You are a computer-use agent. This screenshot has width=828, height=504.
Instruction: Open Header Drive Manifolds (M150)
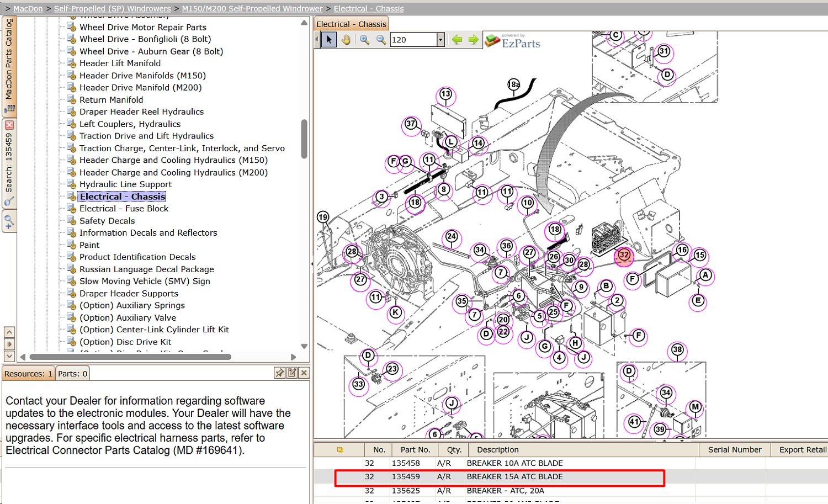pos(142,76)
